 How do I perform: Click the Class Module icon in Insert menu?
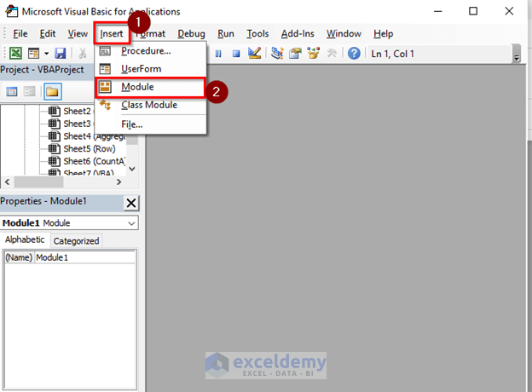click(105, 105)
